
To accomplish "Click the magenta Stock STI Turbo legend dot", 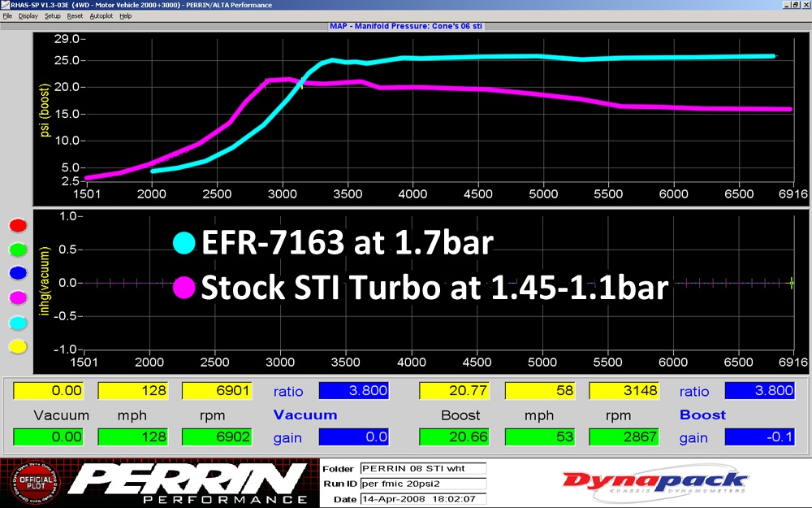I will pos(184,287).
